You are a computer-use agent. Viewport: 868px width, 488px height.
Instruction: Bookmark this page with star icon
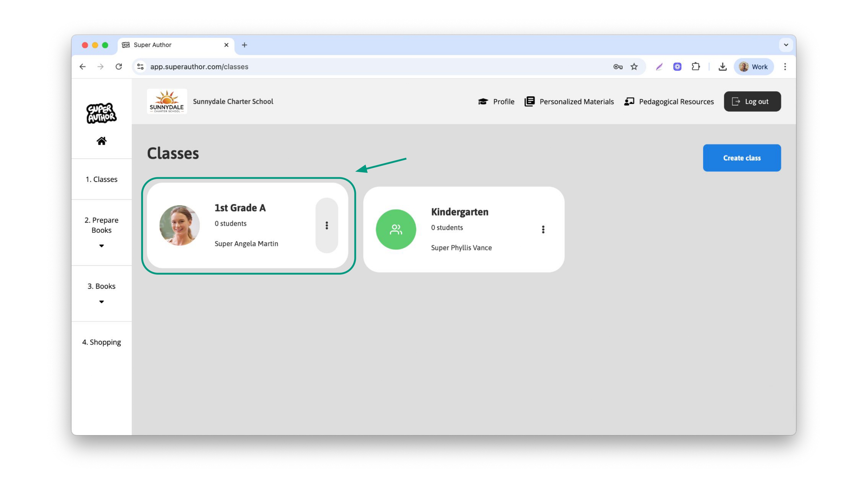(x=634, y=67)
